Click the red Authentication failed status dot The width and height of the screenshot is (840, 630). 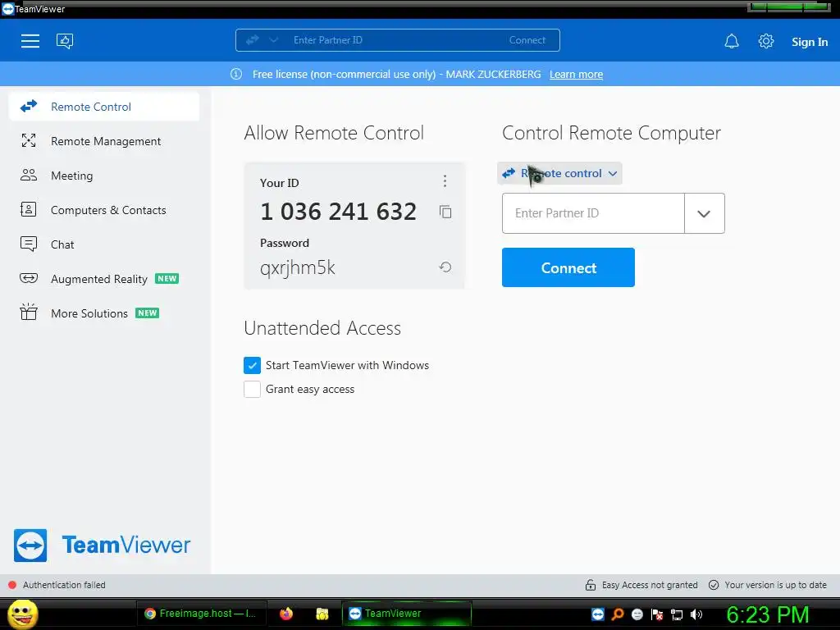[12, 585]
